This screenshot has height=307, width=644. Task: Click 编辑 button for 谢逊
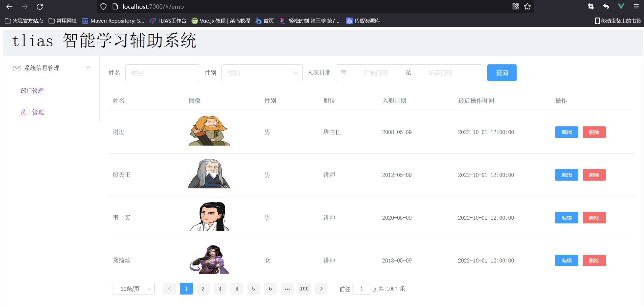(x=566, y=132)
